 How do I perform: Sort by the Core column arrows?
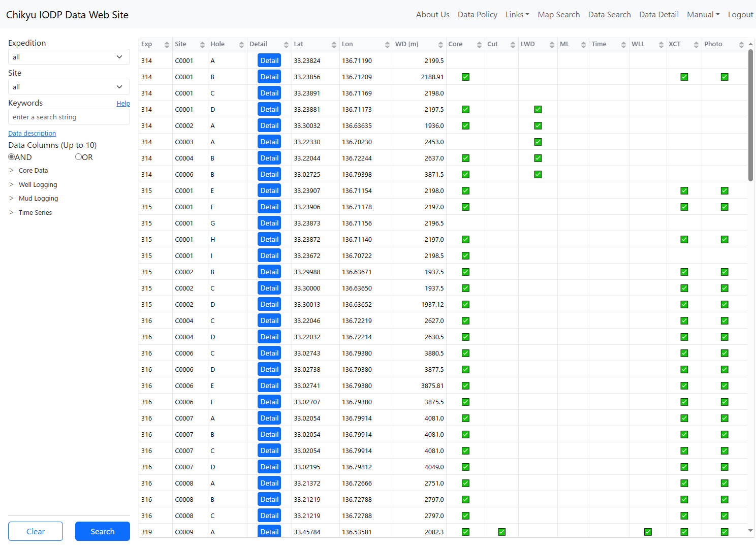tap(479, 45)
